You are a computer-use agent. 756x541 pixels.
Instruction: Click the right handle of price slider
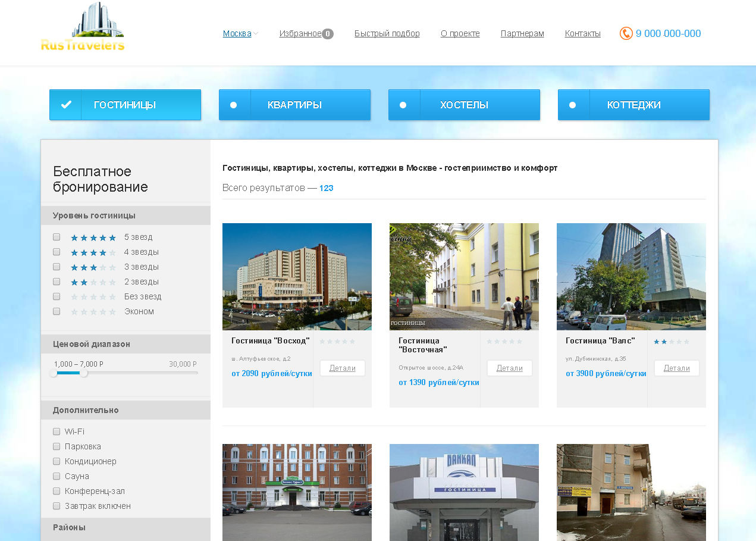click(84, 373)
